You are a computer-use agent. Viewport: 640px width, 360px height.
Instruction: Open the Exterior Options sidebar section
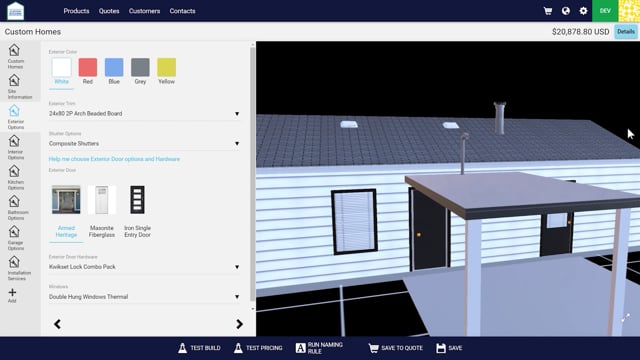16,117
